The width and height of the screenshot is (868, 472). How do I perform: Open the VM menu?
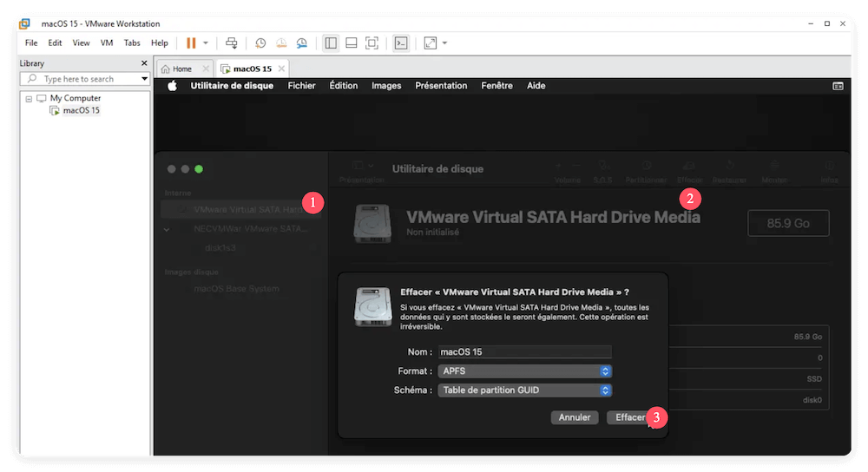pos(107,43)
